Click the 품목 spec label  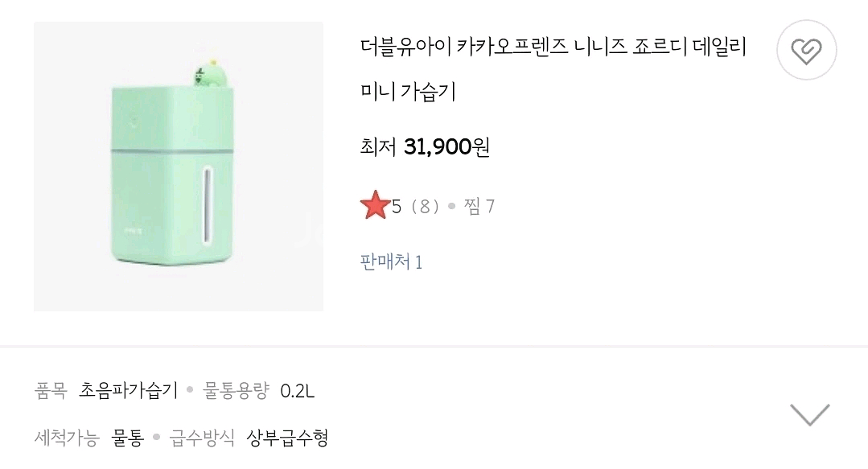pyautogui.click(x=51, y=391)
